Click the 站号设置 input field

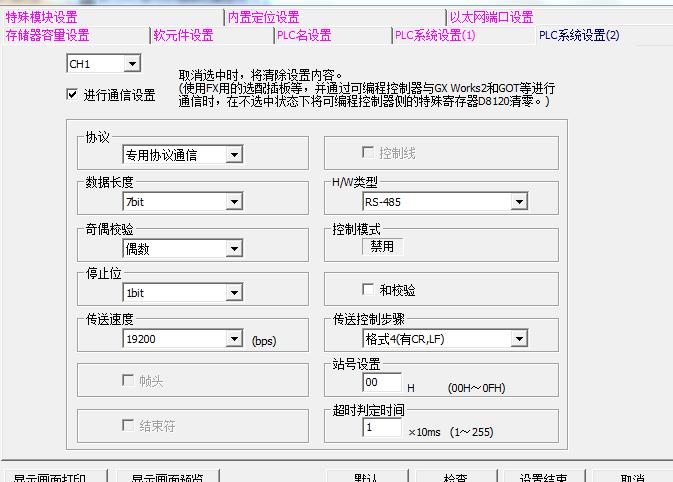pyautogui.click(x=381, y=383)
